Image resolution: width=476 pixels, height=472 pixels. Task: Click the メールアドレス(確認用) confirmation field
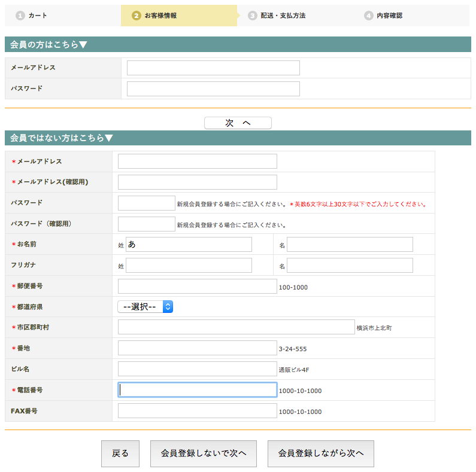(x=198, y=182)
